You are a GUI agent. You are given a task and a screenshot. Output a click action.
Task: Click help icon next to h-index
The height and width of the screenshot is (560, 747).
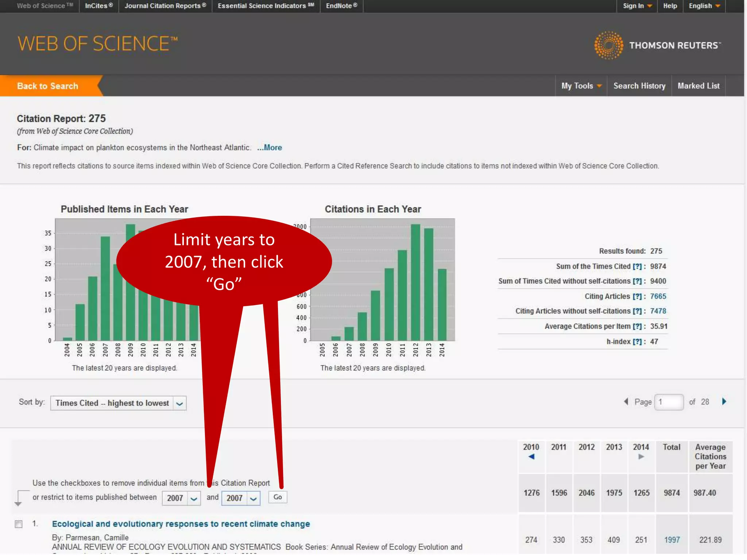click(x=637, y=342)
